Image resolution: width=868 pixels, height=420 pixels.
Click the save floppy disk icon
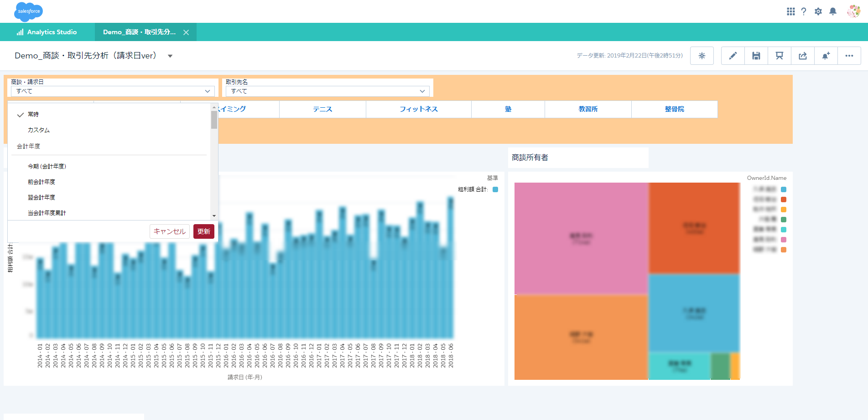(x=756, y=56)
